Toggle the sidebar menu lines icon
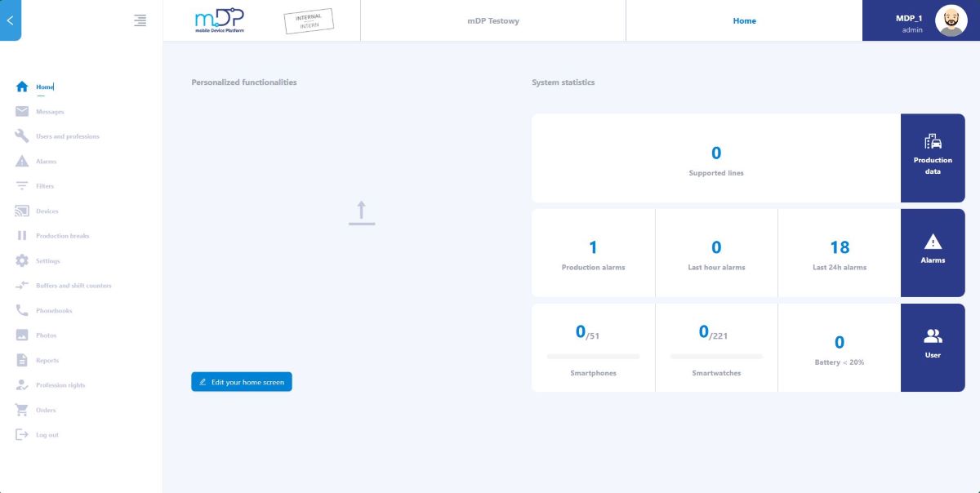The width and height of the screenshot is (980, 493). click(x=140, y=20)
